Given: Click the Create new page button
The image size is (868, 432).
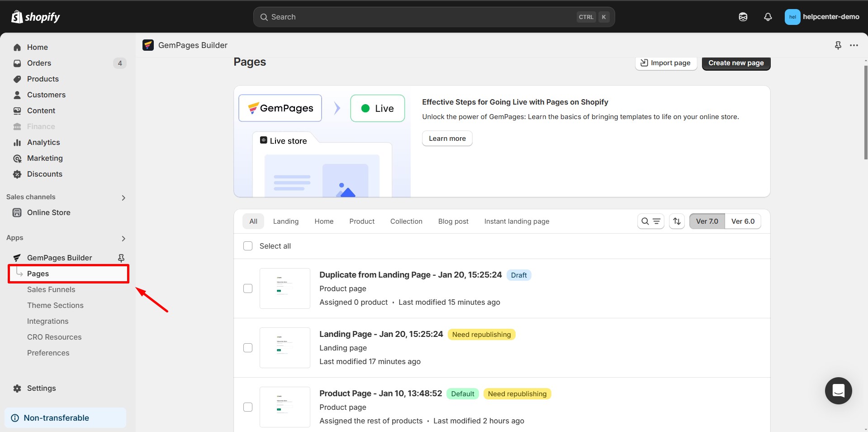Looking at the screenshot, I should point(736,63).
